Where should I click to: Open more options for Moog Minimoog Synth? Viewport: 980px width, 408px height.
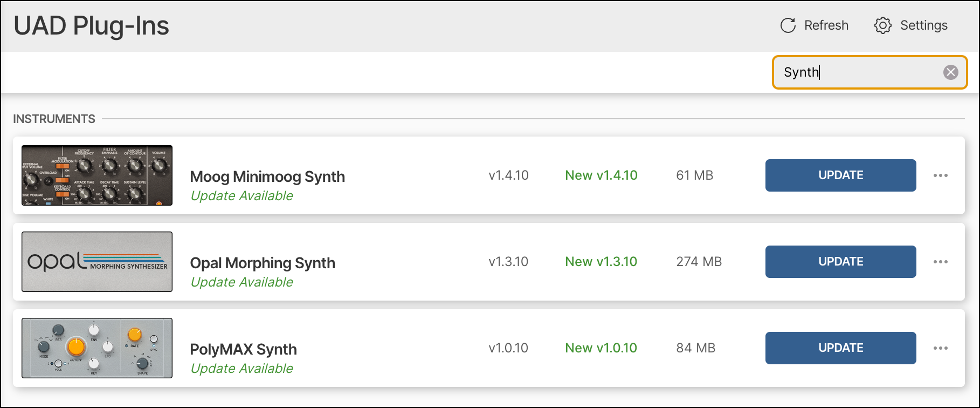click(x=940, y=175)
